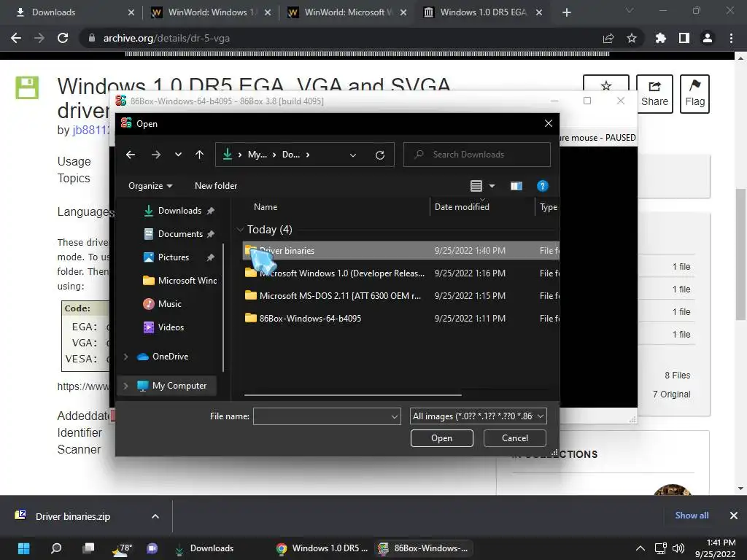Sort files by Name column
Viewport: 747px width, 560px height.
pos(266,207)
